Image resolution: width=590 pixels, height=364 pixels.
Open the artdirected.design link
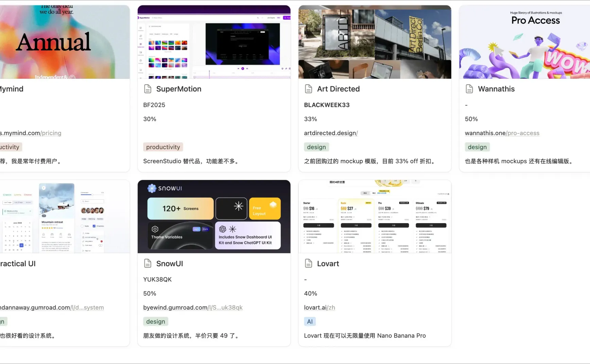pos(331,133)
